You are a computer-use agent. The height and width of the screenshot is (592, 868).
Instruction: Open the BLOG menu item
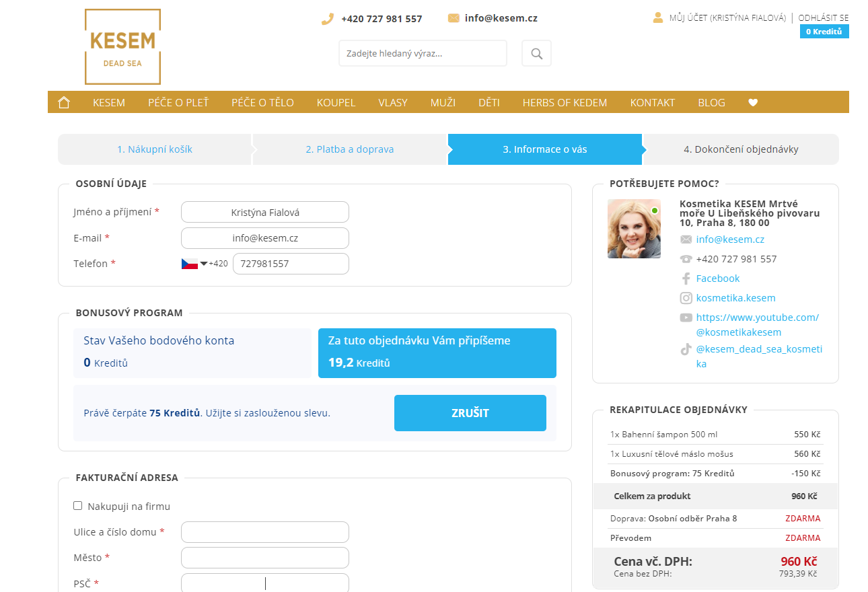click(x=711, y=103)
